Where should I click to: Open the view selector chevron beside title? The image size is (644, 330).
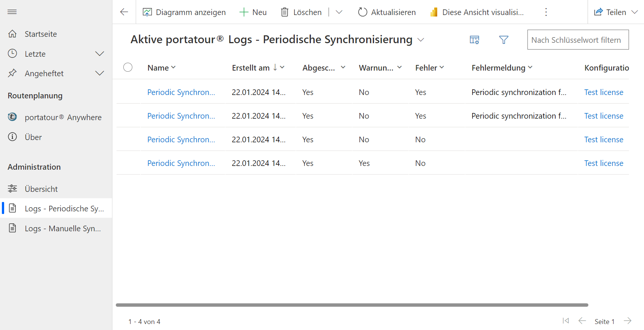[x=421, y=40]
